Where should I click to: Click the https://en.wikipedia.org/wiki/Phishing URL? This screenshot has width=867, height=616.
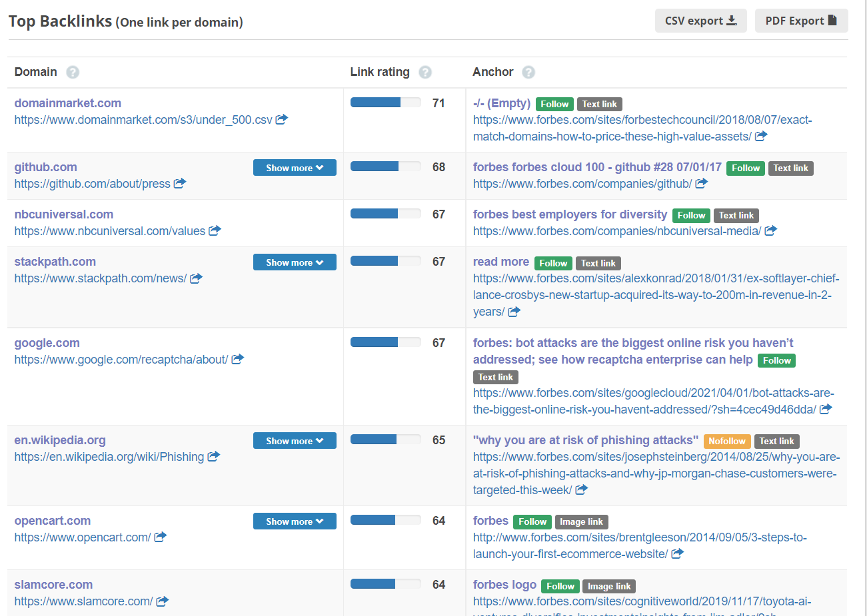click(109, 457)
